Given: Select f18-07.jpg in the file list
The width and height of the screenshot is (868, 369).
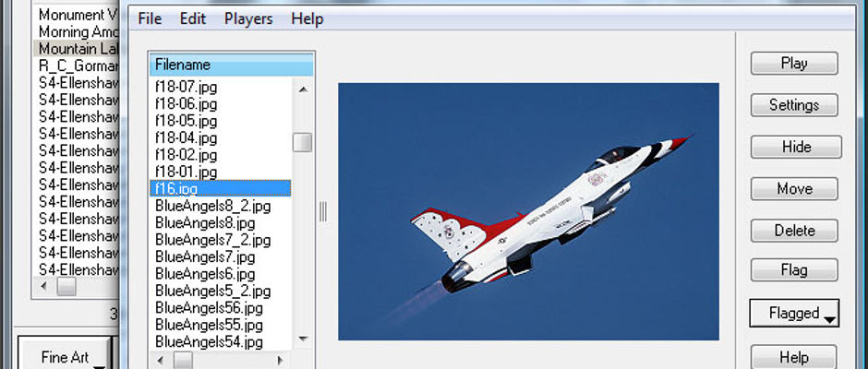Looking at the screenshot, I should (x=221, y=87).
